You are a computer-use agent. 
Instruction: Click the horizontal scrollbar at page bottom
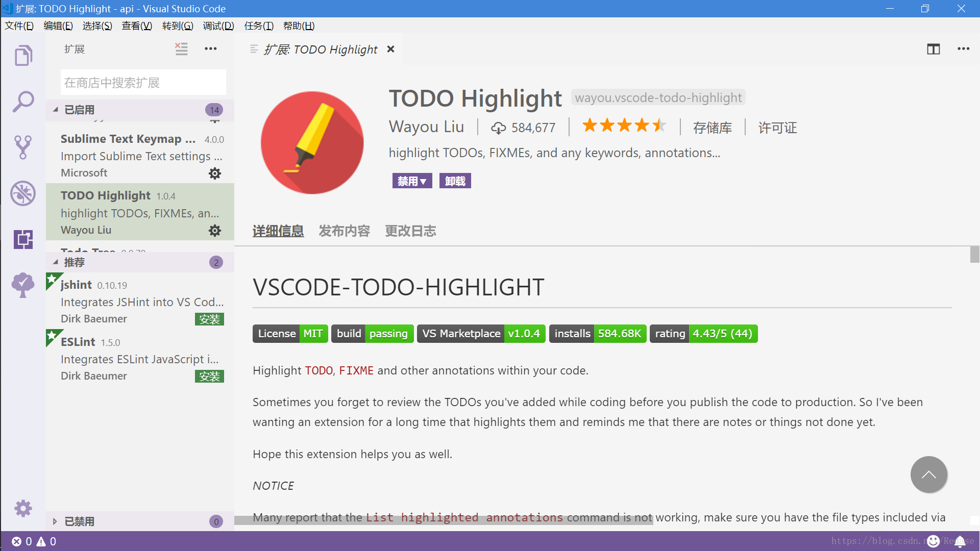444,520
